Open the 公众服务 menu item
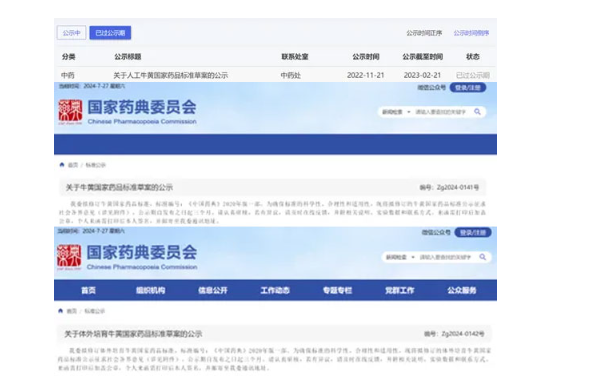The image size is (595, 385). click(462, 291)
